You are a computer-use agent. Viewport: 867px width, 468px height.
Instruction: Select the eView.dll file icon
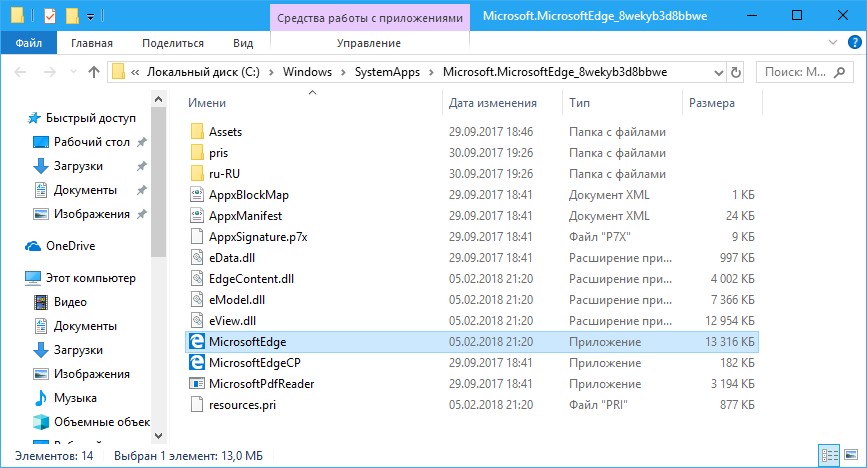coord(197,321)
